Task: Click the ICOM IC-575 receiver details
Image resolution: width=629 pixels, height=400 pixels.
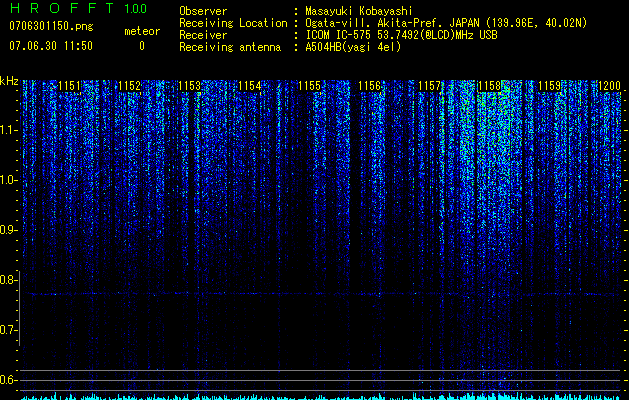Action: click(x=401, y=35)
